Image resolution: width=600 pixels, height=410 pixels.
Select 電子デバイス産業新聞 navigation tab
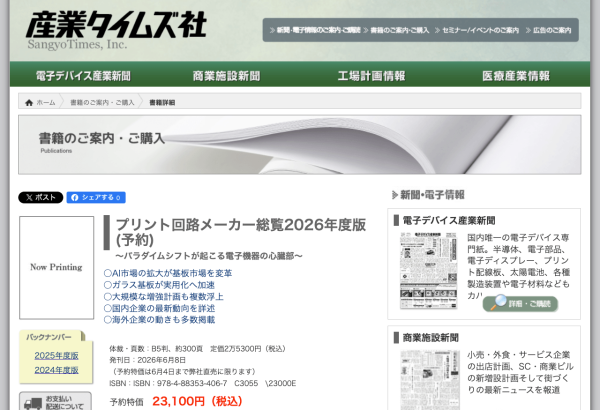(83, 76)
